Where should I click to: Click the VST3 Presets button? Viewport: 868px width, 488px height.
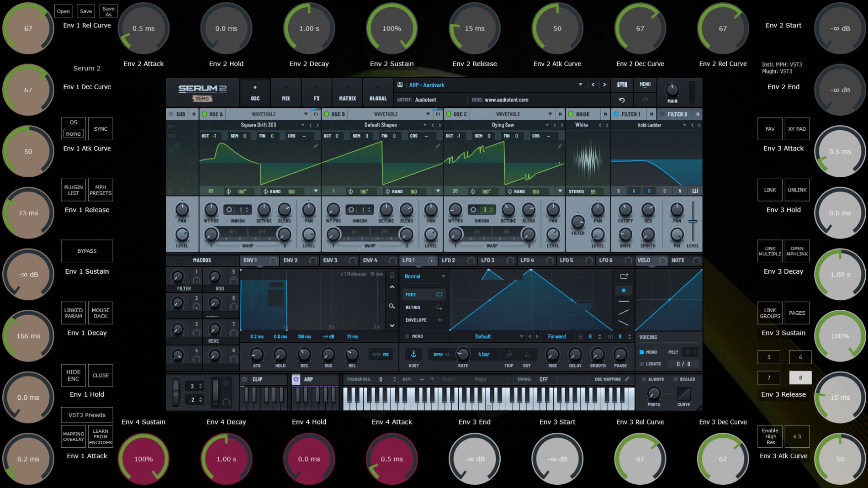tap(87, 415)
